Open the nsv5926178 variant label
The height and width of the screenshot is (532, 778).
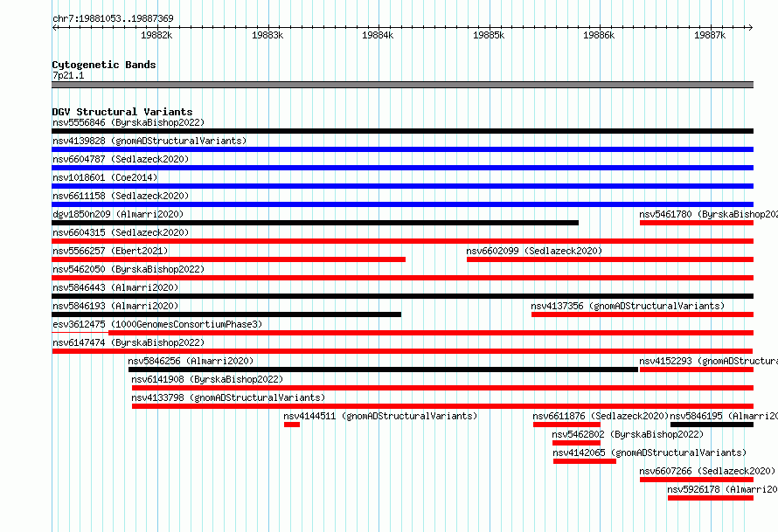tap(722, 489)
